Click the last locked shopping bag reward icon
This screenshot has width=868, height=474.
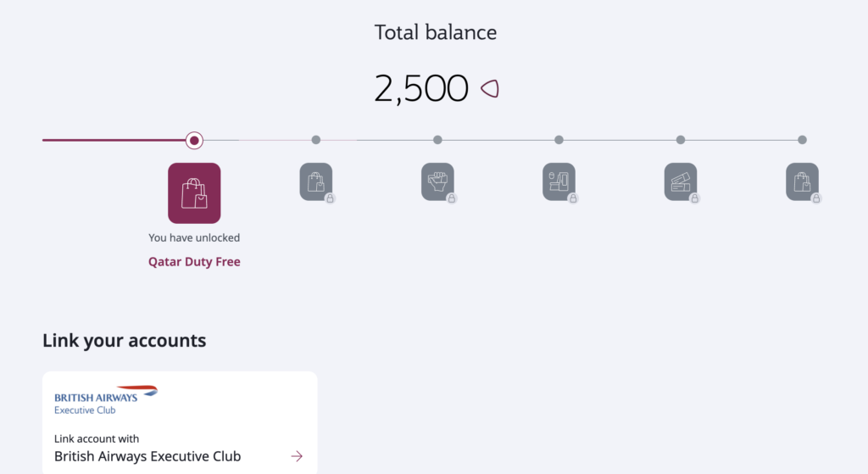(x=802, y=181)
